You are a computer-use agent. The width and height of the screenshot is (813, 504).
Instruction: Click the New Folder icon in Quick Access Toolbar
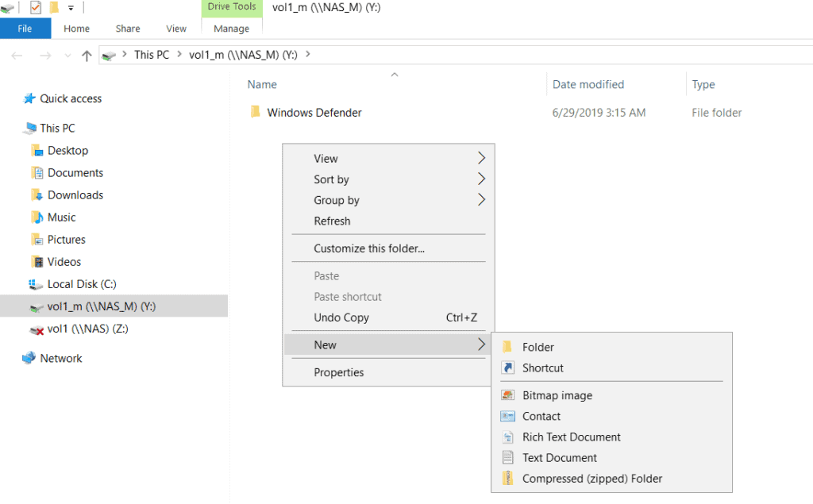click(x=54, y=7)
